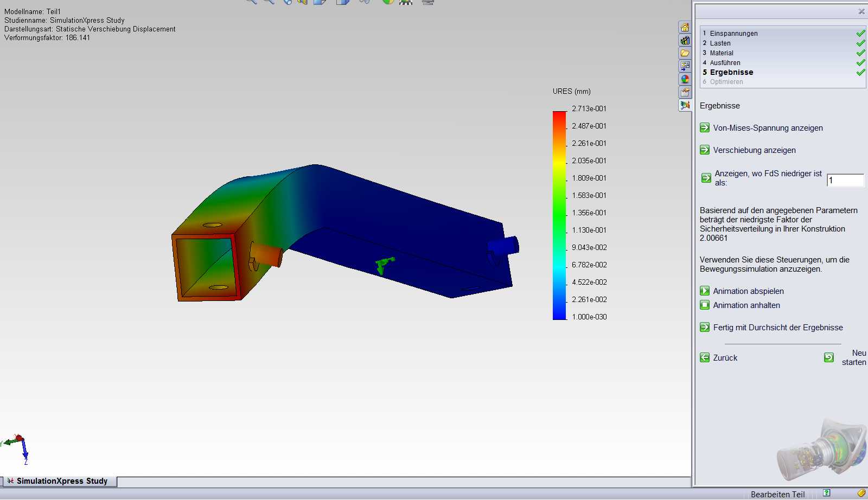The width and height of the screenshot is (868, 500).
Task: Open the View Palette tab
Action: coord(685,66)
